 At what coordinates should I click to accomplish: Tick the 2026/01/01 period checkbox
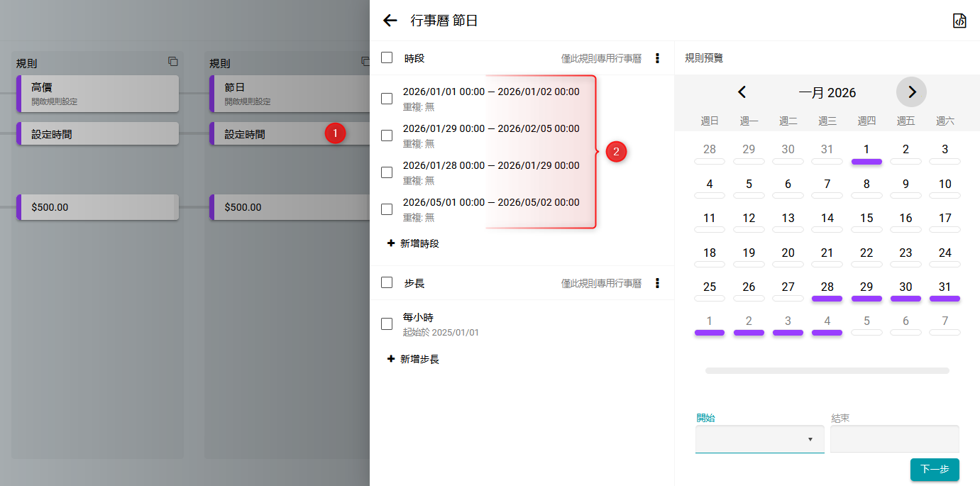pyautogui.click(x=387, y=99)
